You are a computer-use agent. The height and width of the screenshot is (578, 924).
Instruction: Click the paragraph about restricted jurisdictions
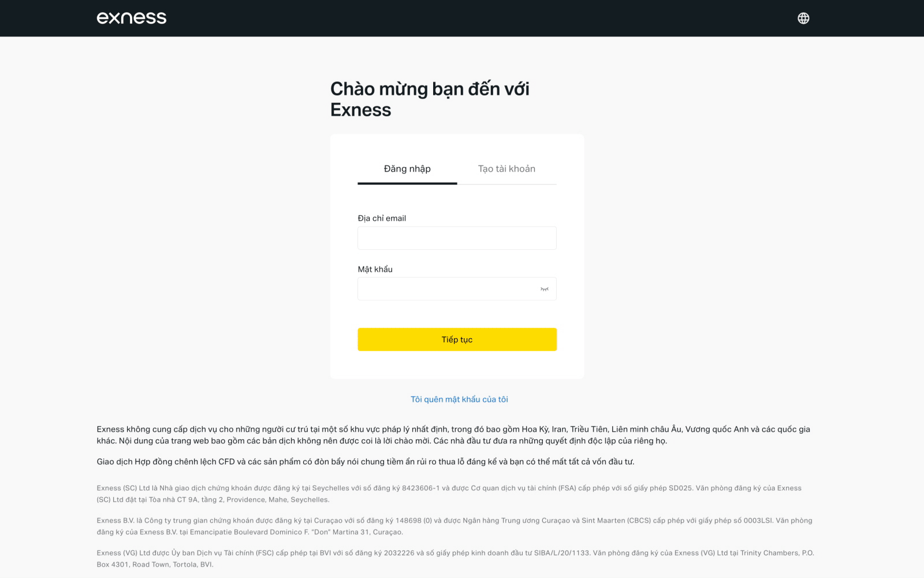click(453, 435)
